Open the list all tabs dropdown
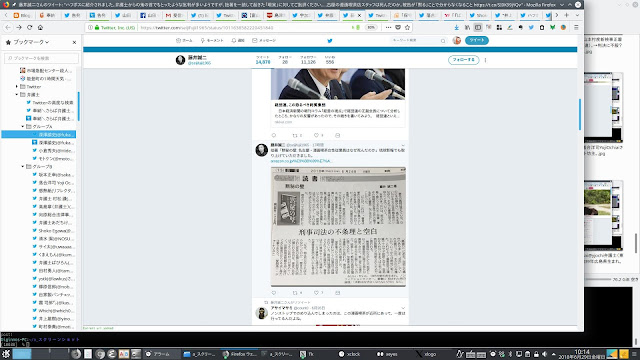Viewport: 640px width, 360px height. click(577, 15)
